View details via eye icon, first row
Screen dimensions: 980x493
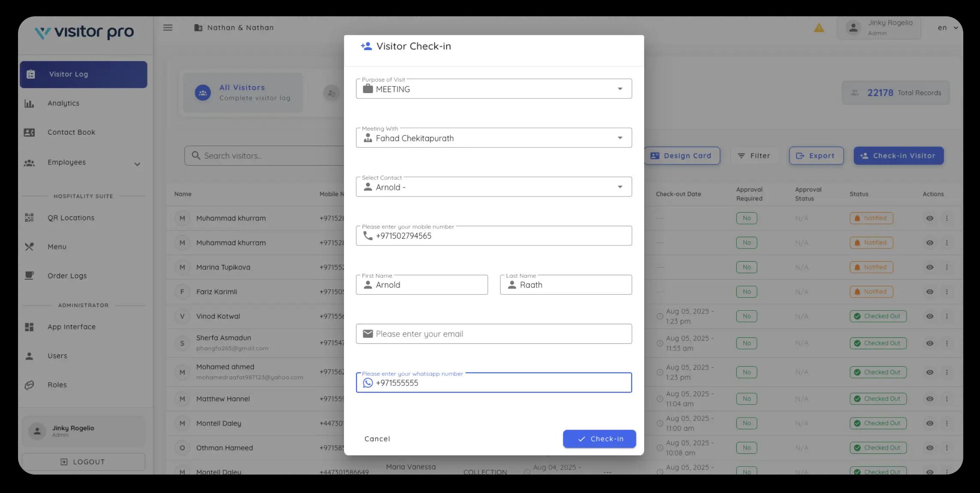[929, 218]
